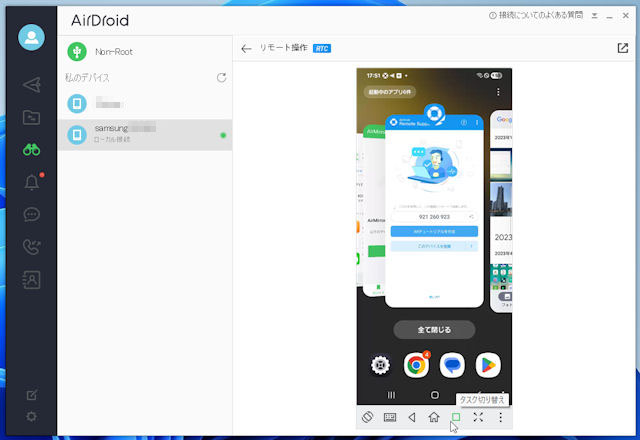Select the Remote Control binoculars icon
Image resolution: width=640 pixels, height=440 pixels.
coord(31,150)
